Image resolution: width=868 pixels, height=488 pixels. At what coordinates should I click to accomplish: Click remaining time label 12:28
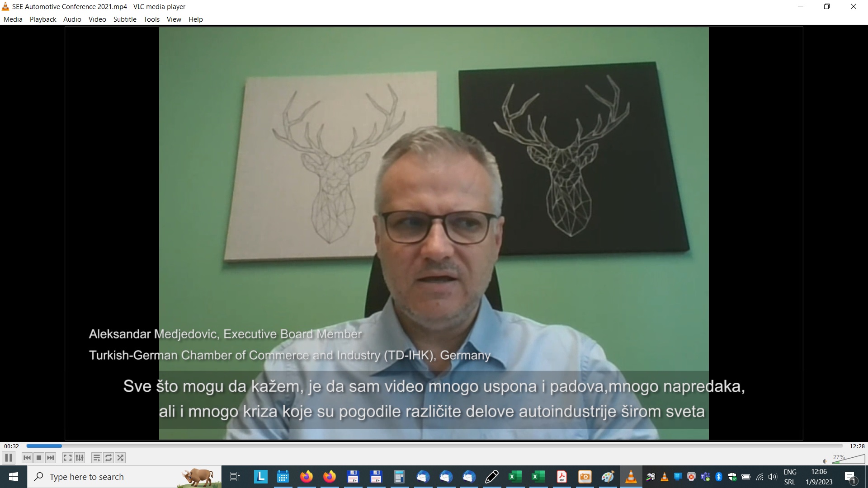click(x=857, y=446)
